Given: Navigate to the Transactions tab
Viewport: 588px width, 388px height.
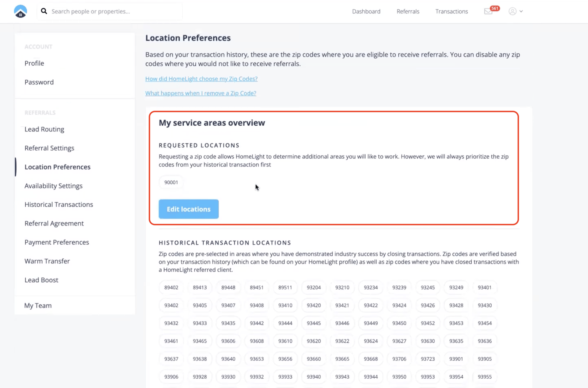Looking at the screenshot, I should (451, 11).
